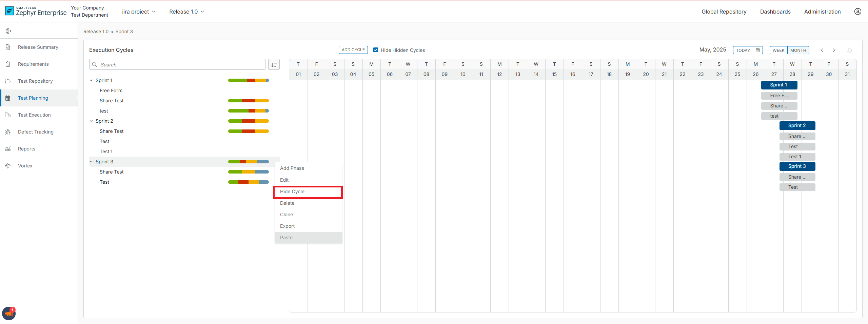Open Test Execution from the sidebar
The height and width of the screenshot is (324, 868).
[x=34, y=115]
